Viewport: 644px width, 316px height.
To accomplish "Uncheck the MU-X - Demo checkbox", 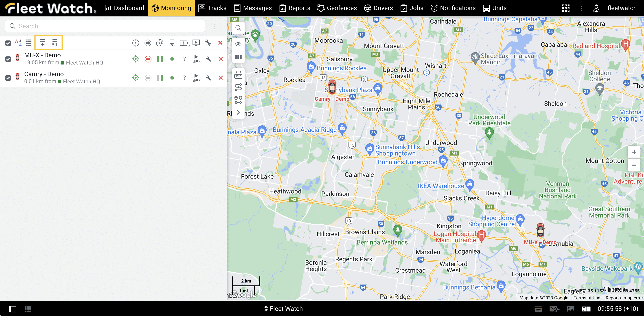I will (x=8, y=59).
